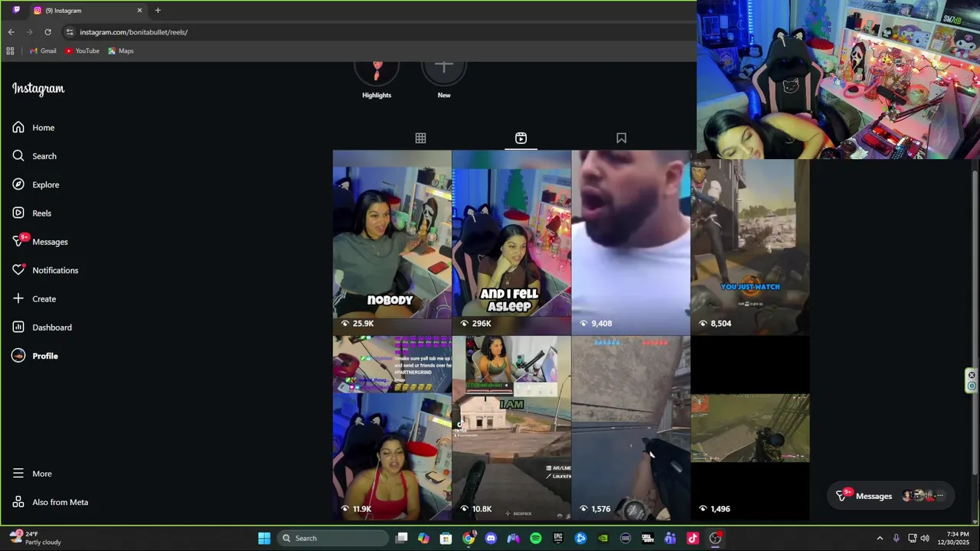Select the (9) Instagram browser tab

(87, 10)
